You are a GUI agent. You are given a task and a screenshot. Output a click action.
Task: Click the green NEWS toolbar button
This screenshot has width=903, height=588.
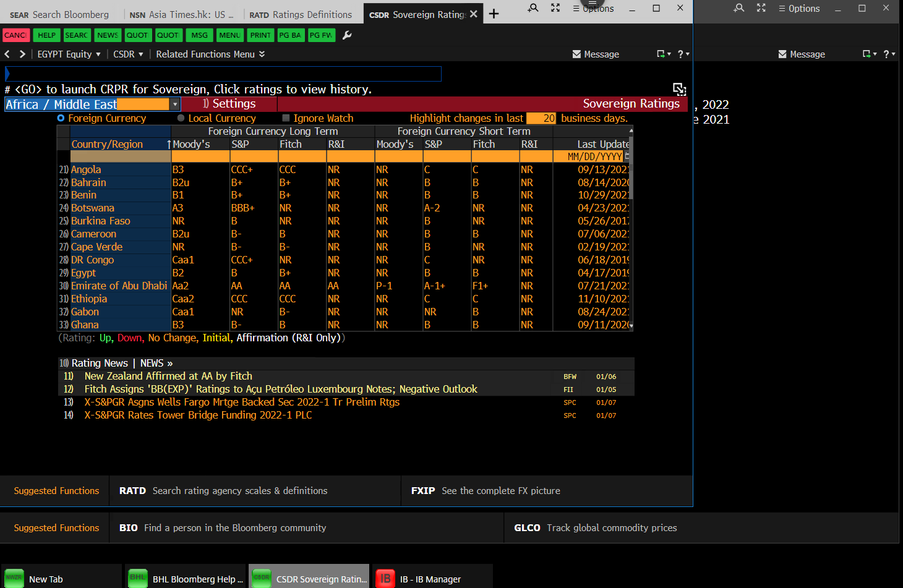click(108, 35)
